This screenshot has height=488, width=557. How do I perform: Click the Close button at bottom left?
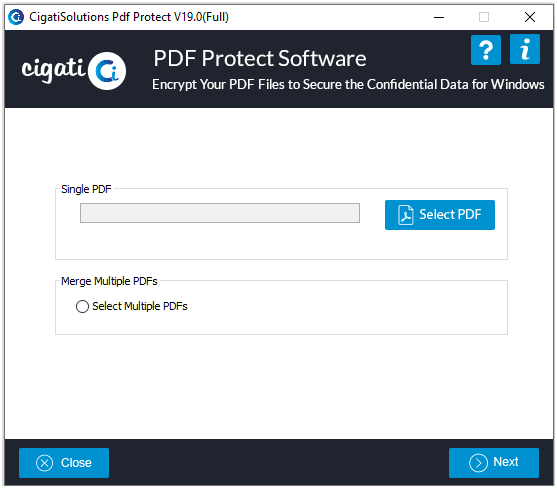(64, 463)
